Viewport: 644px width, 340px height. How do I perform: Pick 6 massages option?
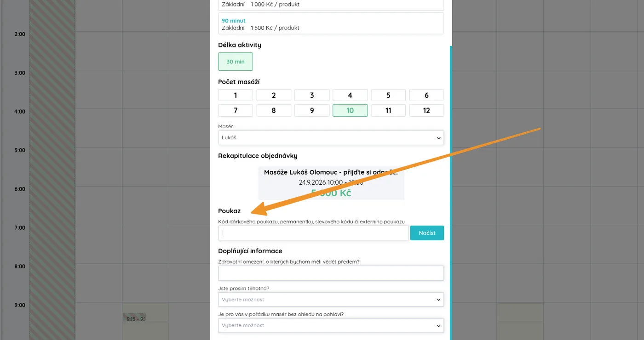point(426,95)
